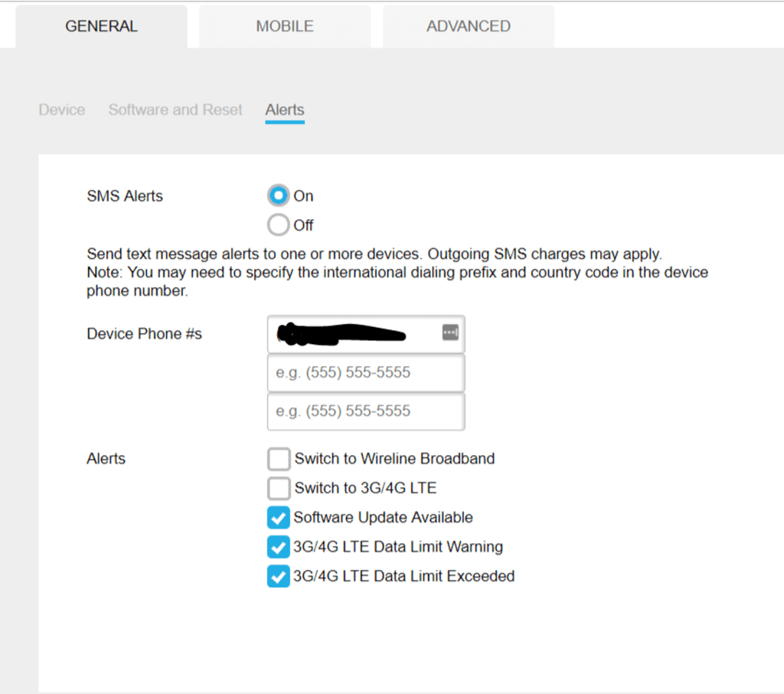Check the Switch to 3G/4G LTE box
784x694 pixels.
point(279,488)
